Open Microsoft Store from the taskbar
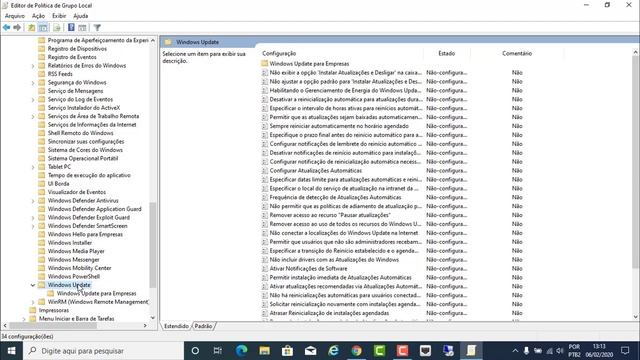This screenshot has width=640, height=360. point(287,351)
